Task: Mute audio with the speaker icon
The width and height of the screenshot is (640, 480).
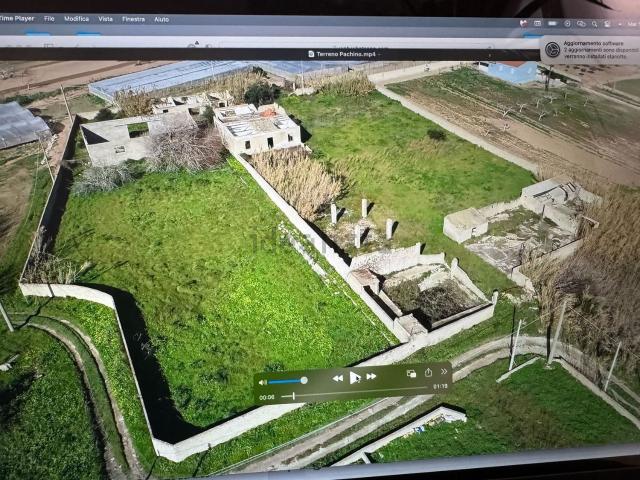Action: click(263, 382)
